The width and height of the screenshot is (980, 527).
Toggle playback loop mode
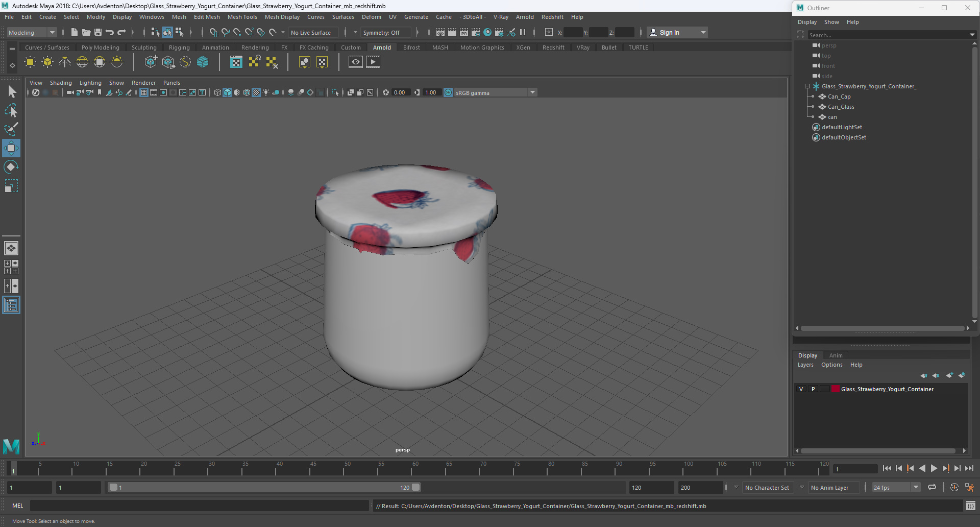point(932,487)
